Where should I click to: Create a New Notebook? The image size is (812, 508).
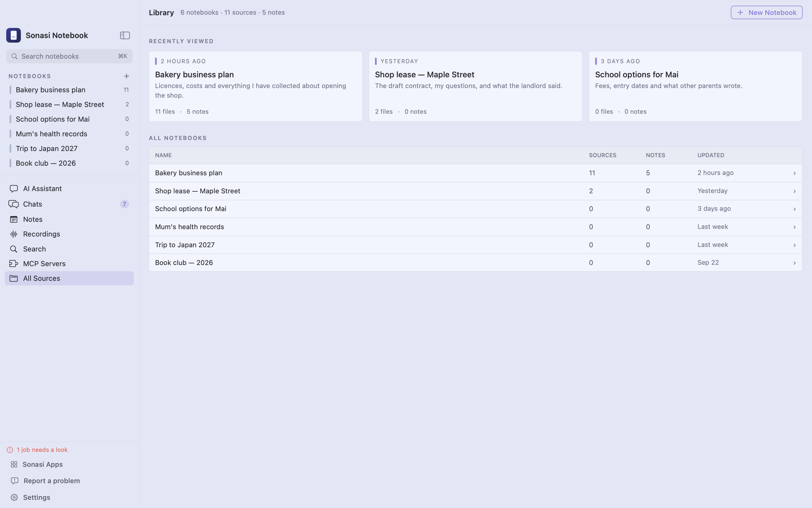[x=766, y=12]
